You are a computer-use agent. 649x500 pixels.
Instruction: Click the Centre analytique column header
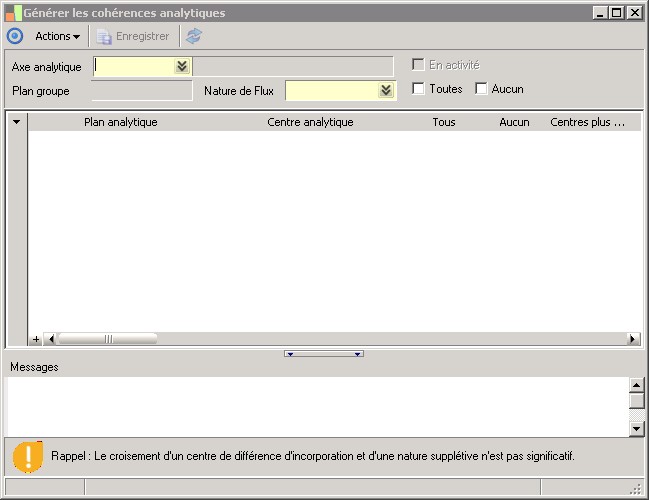[x=310, y=122]
